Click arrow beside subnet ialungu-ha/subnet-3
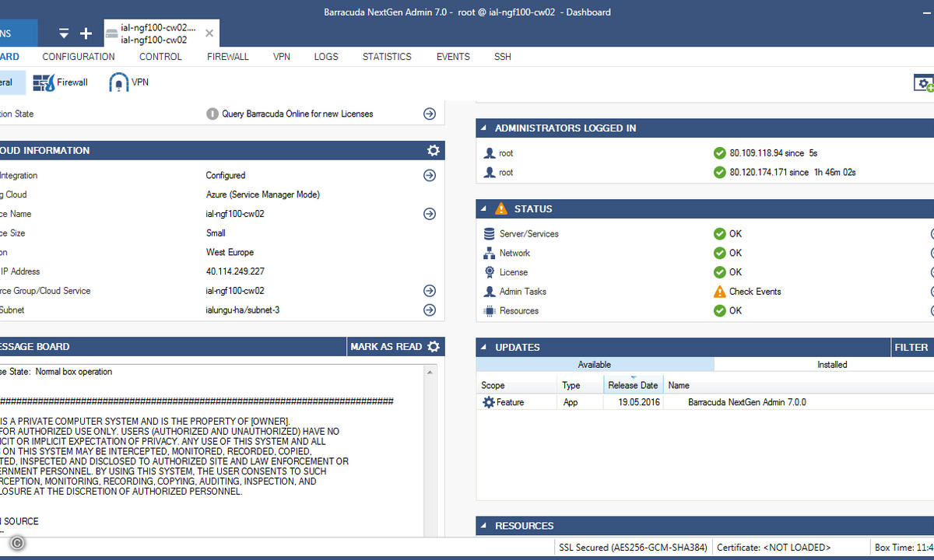934x560 pixels. (430, 310)
